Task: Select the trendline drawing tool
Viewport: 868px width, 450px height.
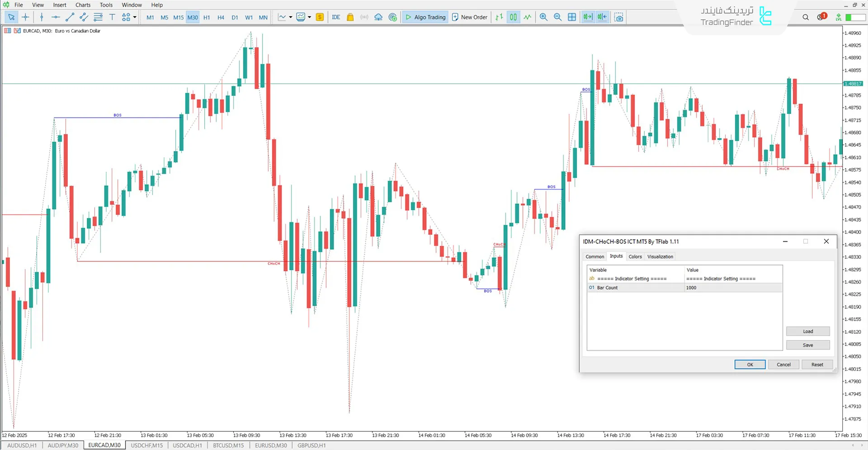Action: click(70, 17)
